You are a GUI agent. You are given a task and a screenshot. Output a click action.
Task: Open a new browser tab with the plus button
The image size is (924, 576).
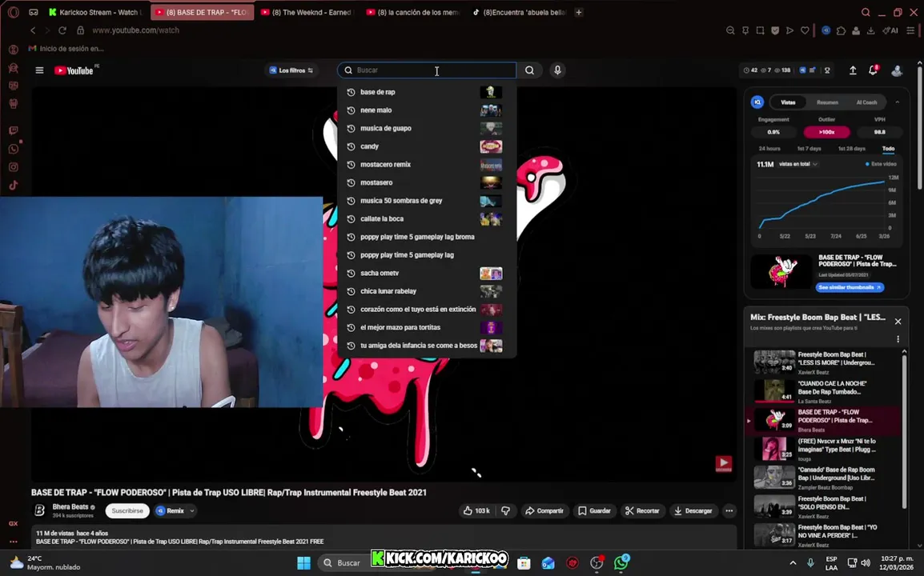579,12
